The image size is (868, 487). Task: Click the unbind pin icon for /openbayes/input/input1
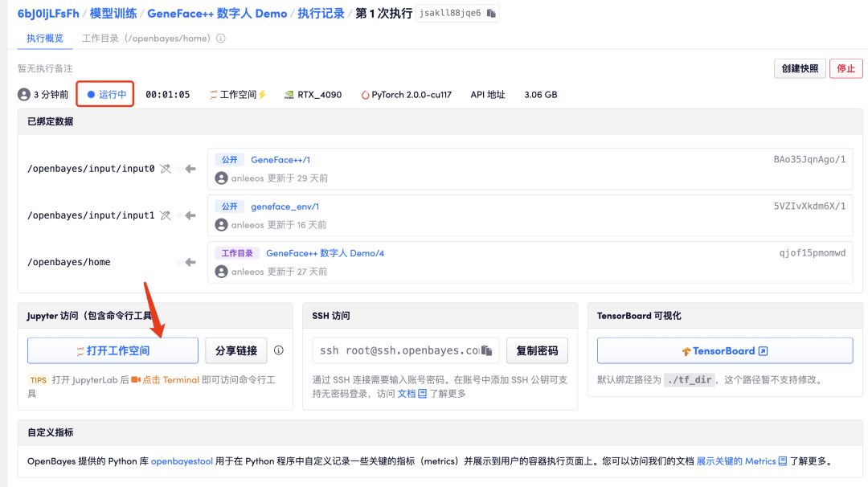pos(166,215)
